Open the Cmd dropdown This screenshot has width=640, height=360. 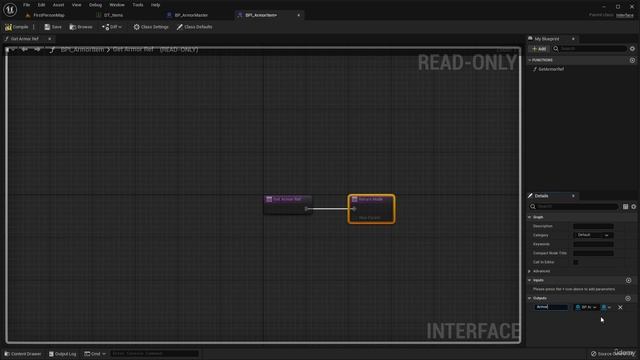(x=95, y=354)
